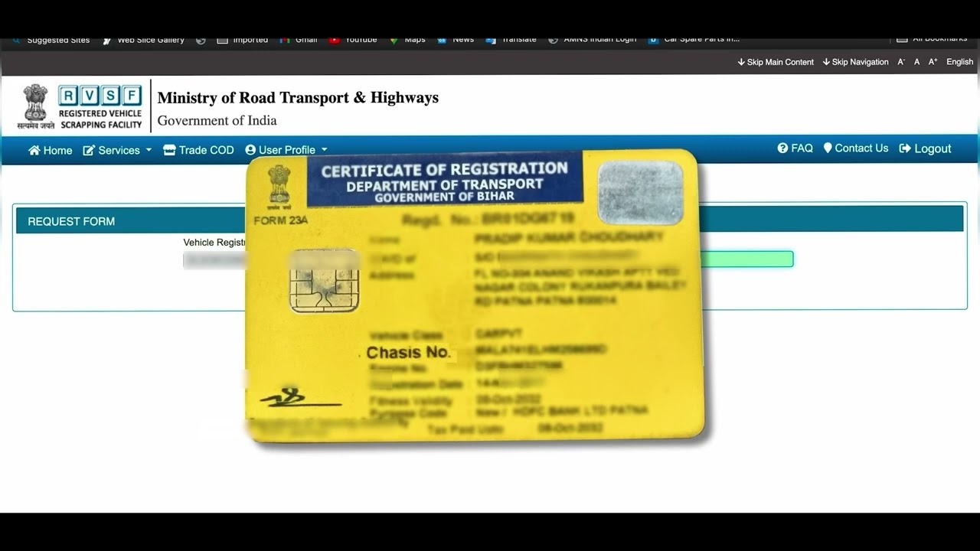This screenshot has height=551, width=980.
Task: Click the 'Chasis No.' label on the card
Action: coord(409,353)
